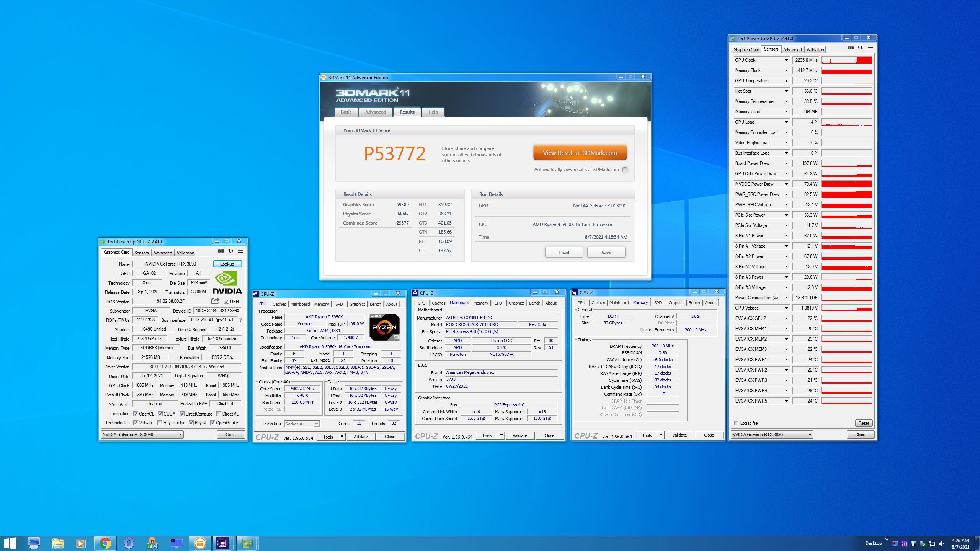This screenshot has height=551, width=980.
Task: Open Google Chrome from the taskbar
Action: coord(105,543)
